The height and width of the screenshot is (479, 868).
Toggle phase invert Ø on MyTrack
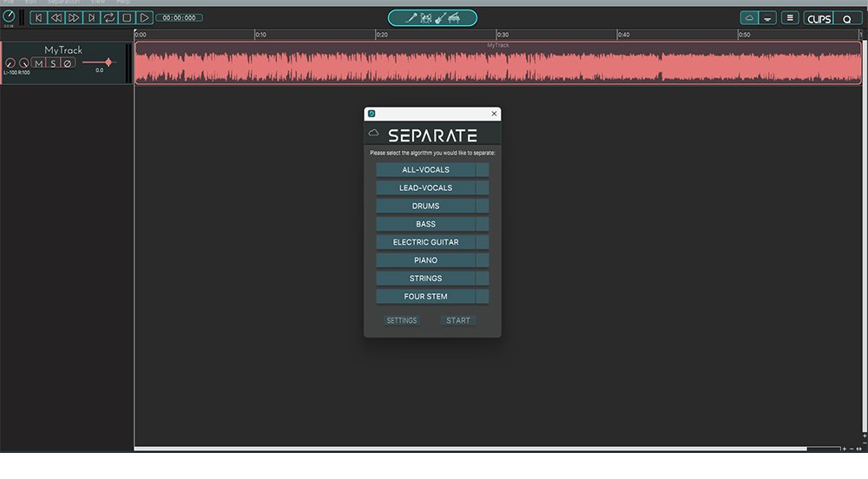tap(68, 63)
